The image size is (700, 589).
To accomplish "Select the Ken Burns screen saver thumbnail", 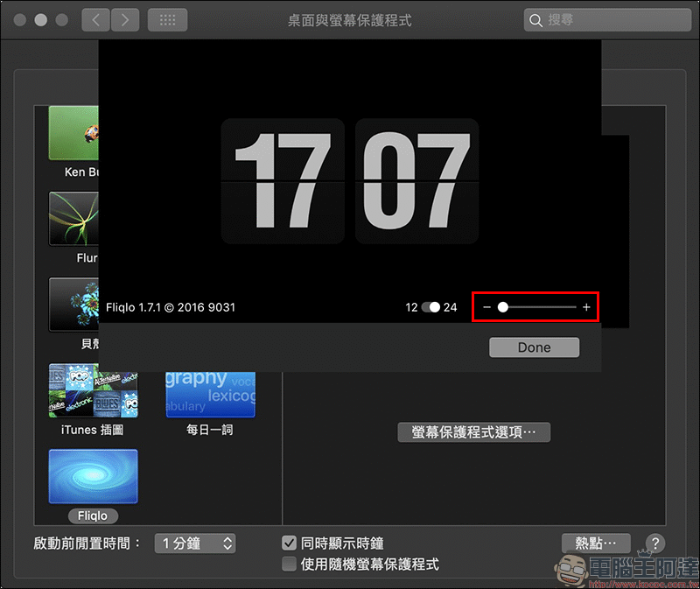I will [73, 133].
